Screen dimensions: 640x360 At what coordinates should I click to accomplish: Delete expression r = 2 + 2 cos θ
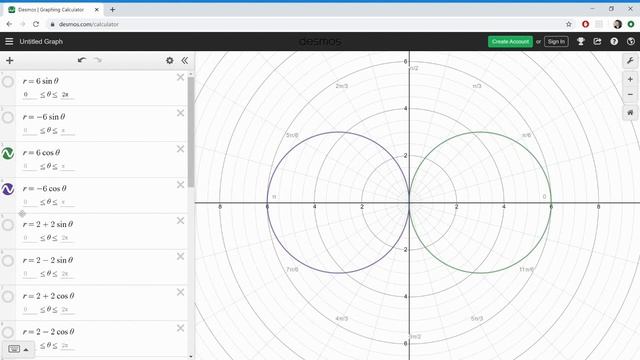(180, 292)
